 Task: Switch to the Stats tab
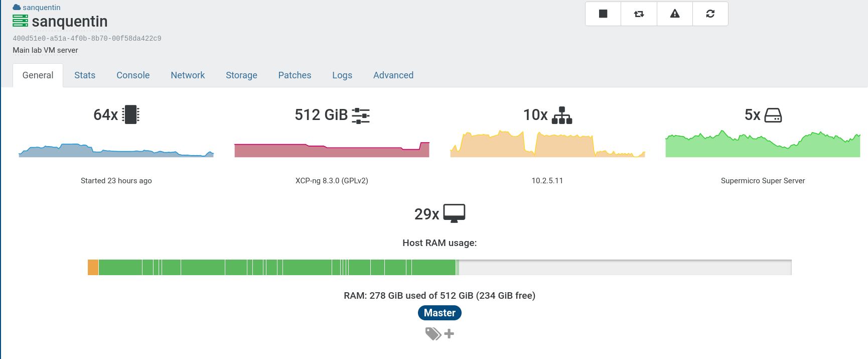pos(85,75)
